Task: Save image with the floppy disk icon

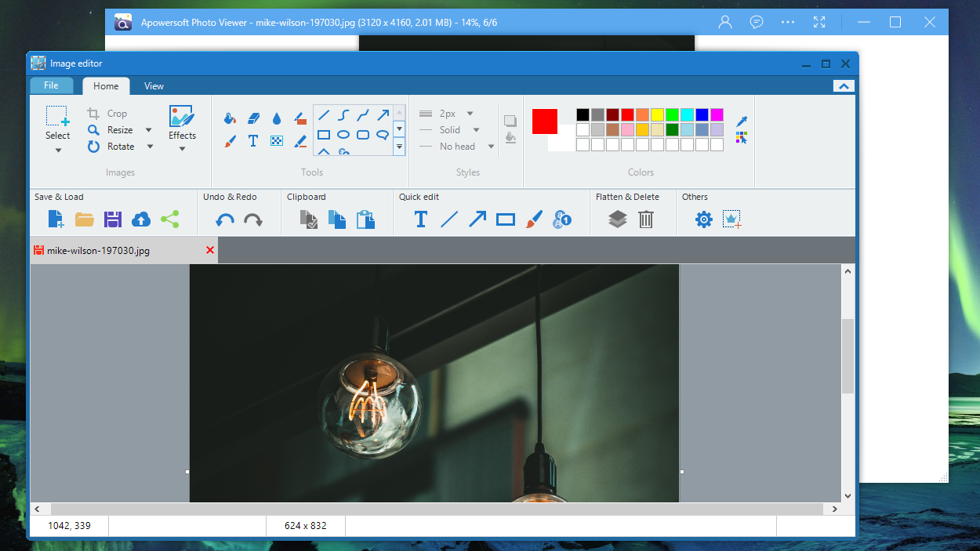Action: coord(113,219)
